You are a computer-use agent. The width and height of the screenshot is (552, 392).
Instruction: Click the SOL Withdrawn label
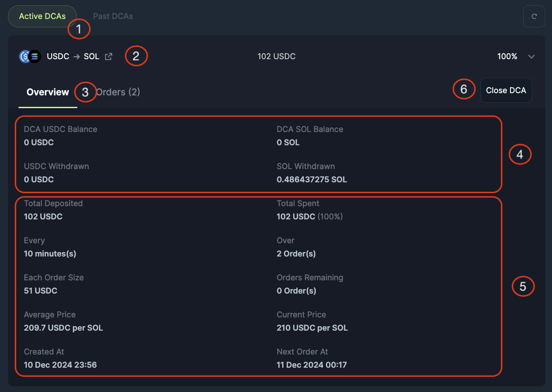pos(306,166)
